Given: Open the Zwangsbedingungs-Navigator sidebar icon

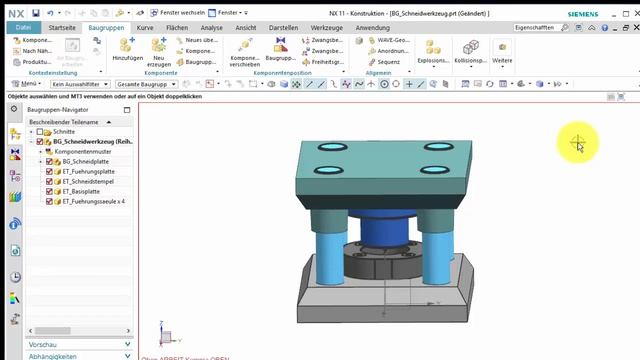Looking at the screenshot, I should click(x=15, y=155).
